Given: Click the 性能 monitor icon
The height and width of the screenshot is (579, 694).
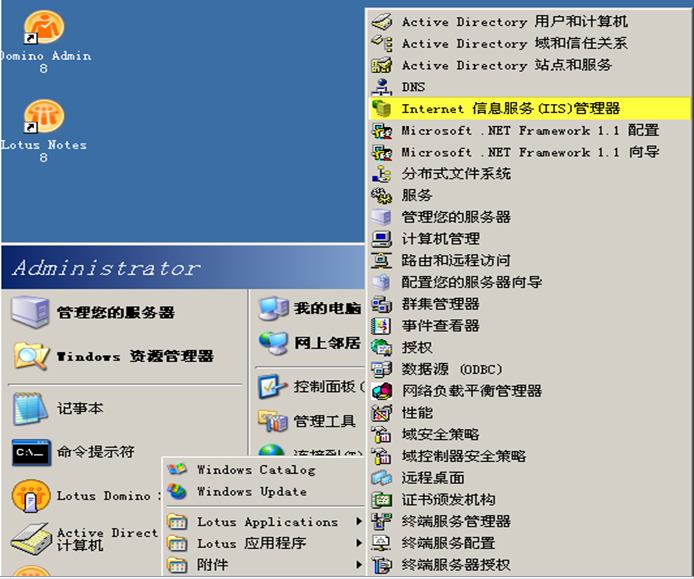Looking at the screenshot, I should [382, 413].
